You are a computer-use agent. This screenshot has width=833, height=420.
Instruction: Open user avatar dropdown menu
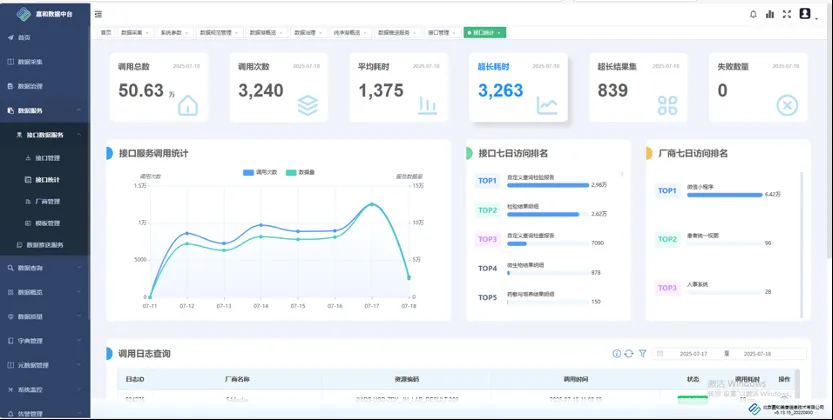click(807, 14)
